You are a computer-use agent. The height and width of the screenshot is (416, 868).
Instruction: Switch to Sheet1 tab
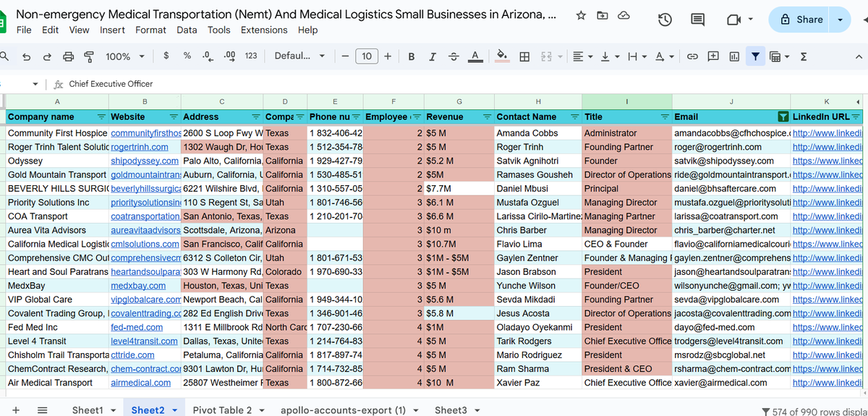[x=88, y=410]
